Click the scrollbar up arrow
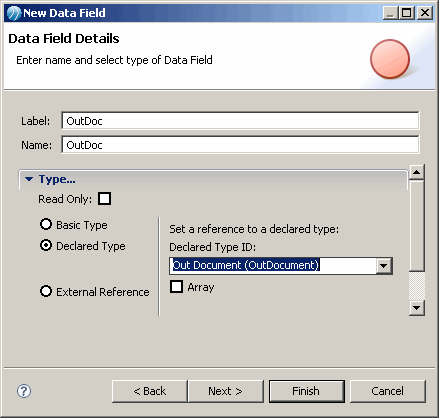 click(x=416, y=172)
